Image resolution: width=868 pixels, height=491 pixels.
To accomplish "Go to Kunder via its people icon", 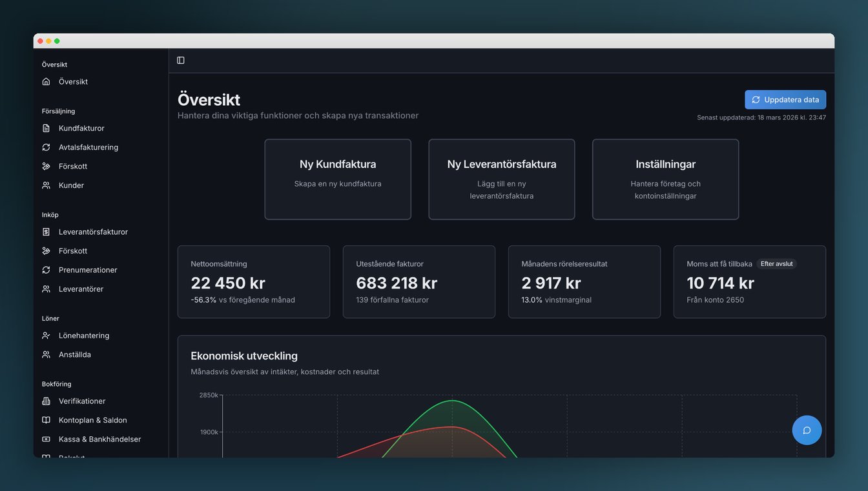I will [46, 185].
